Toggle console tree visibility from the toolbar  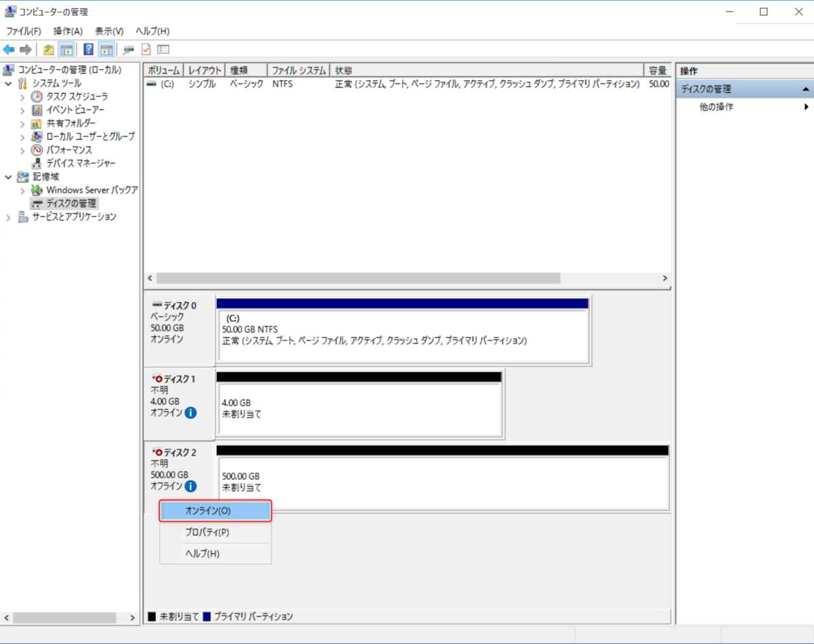[x=65, y=49]
